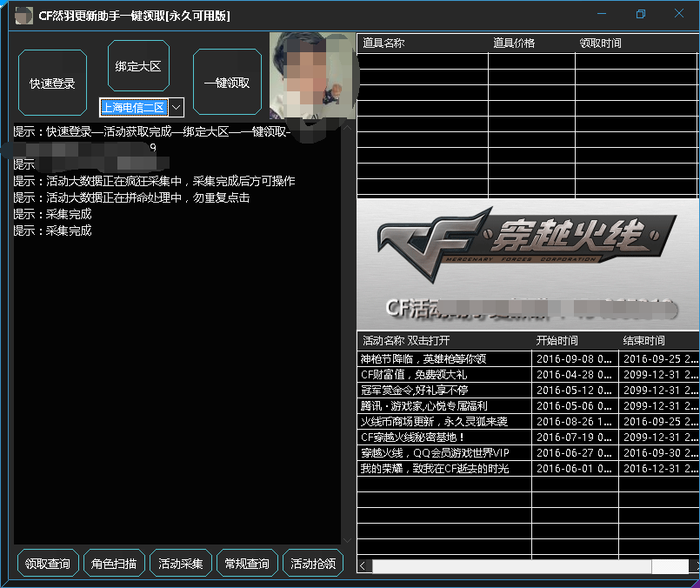
Task: Click the 绑定大区 button
Action: (138, 65)
